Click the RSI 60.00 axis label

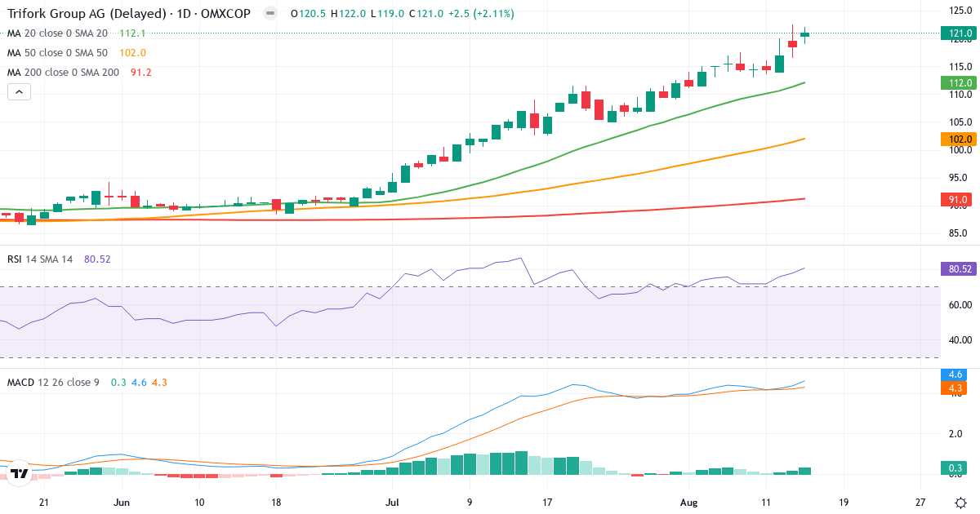pyautogui.click(x=959, y=304)
